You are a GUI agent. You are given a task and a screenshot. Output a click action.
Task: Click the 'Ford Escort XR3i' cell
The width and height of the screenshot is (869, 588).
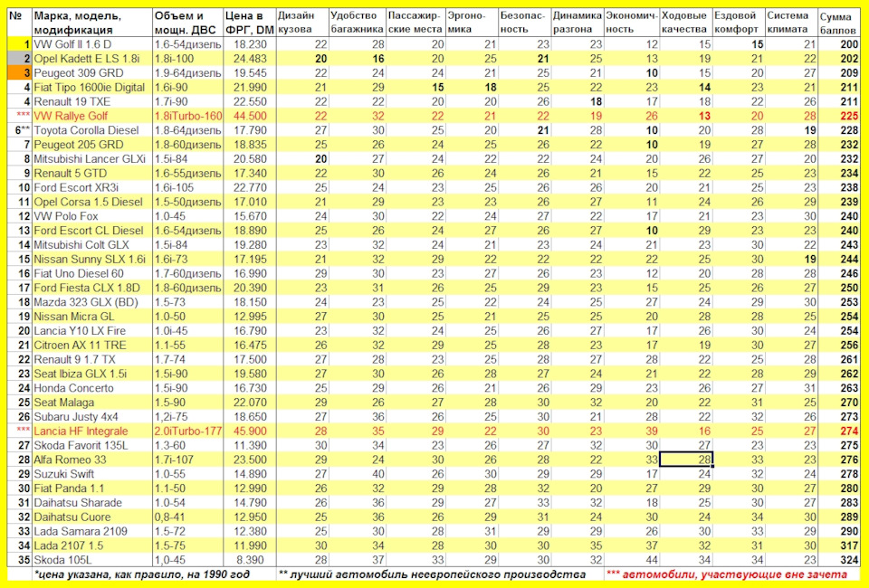(x=92, y=187)
